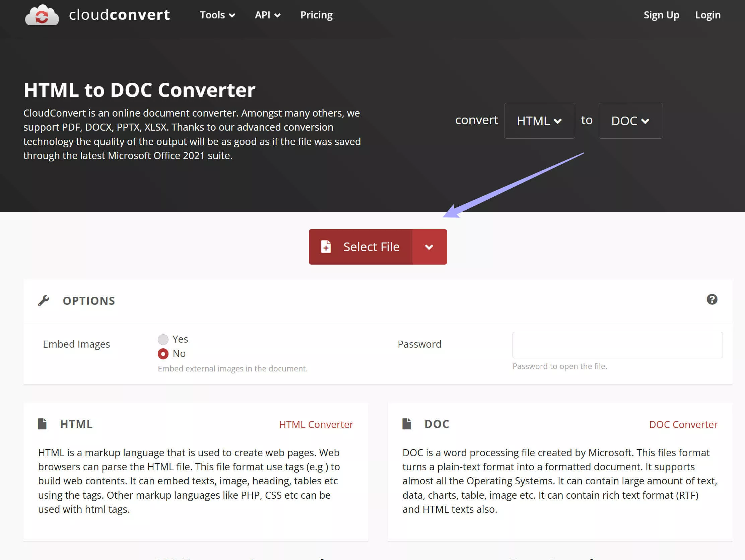Click the DOC file format icon
Screen dimensions: 745x560
coord(407,424)
